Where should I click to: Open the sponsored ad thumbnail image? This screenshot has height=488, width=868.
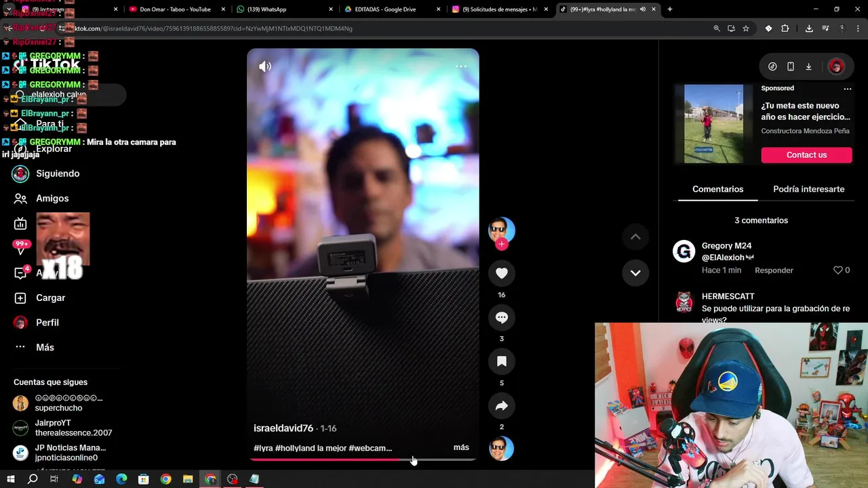[x=713, y=123]
